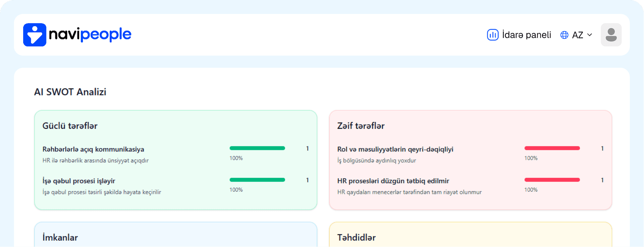Click the dashboard chart icon
This screenshot has width=644, height=247.
click(x=492, y=35)
